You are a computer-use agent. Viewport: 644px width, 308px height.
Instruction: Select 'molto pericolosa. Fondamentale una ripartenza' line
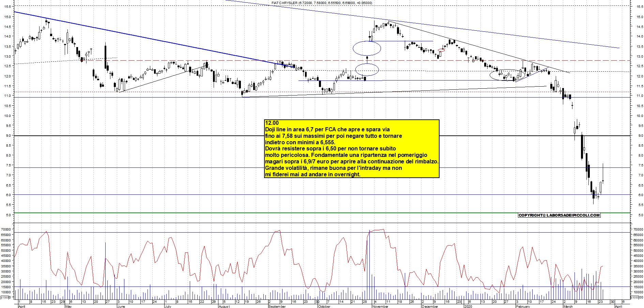pyautogui.click(x=346, y=155)
